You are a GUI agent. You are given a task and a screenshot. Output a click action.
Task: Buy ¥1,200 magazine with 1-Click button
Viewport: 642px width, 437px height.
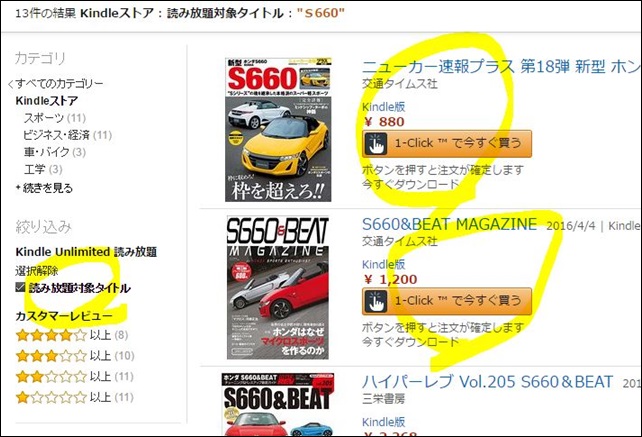point(447,301)
